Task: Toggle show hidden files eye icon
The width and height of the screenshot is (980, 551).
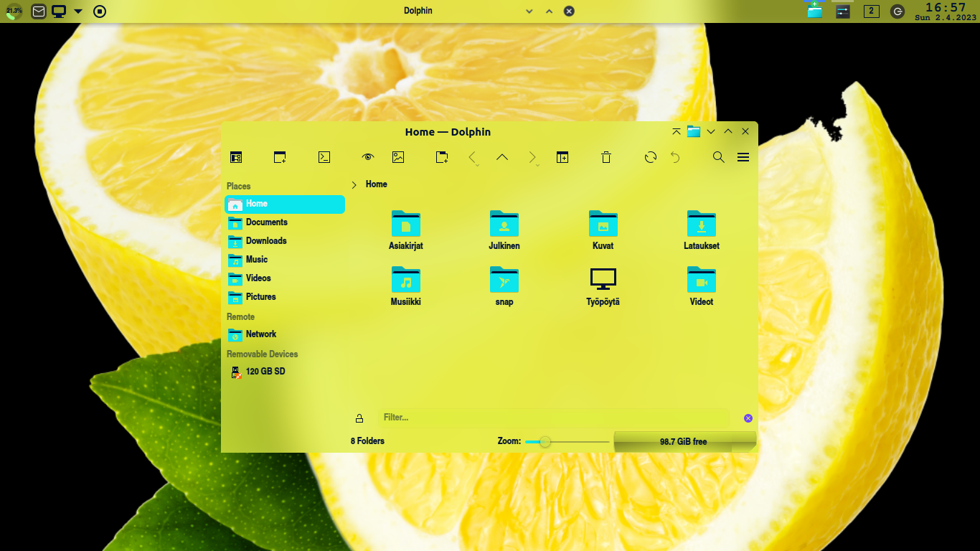Action: click(368, 157)
